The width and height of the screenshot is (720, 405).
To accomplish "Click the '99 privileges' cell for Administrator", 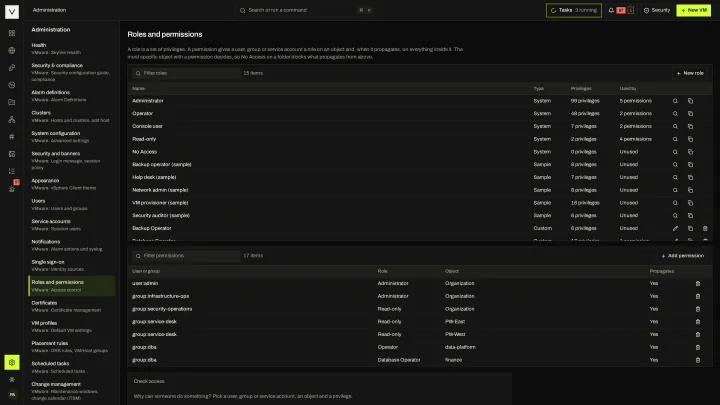I will [x=585, y=101].
